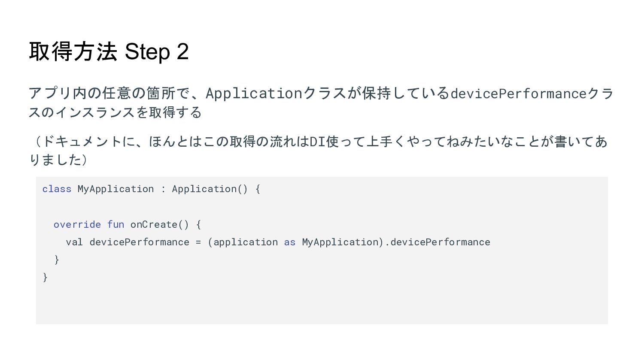Click ".devicePerformance" at end of code line

(438, 242)
